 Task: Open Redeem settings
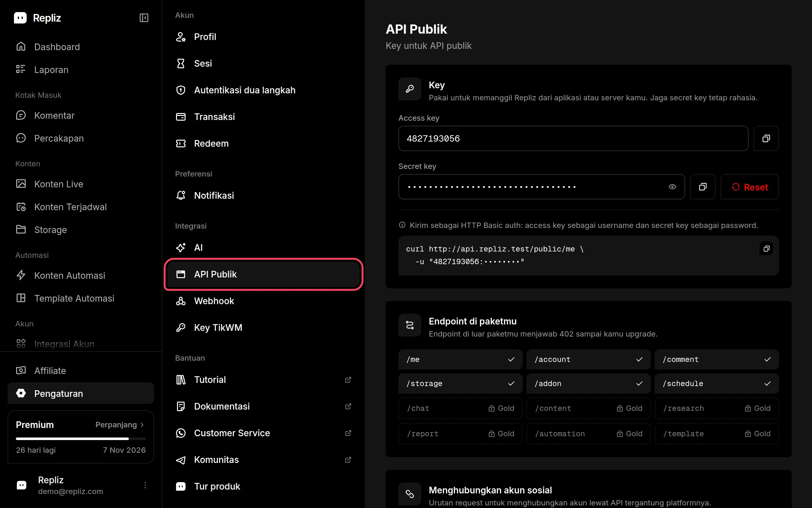click(263, 144)
